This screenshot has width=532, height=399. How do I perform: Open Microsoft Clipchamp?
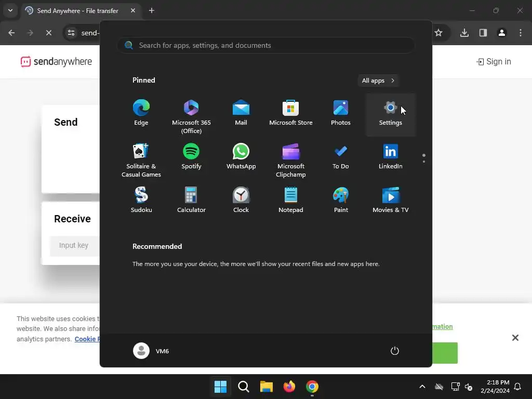291,159
